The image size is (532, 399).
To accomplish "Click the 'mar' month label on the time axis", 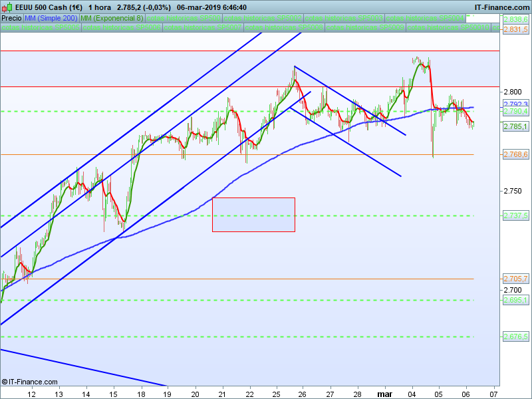I will pos(385,394).
